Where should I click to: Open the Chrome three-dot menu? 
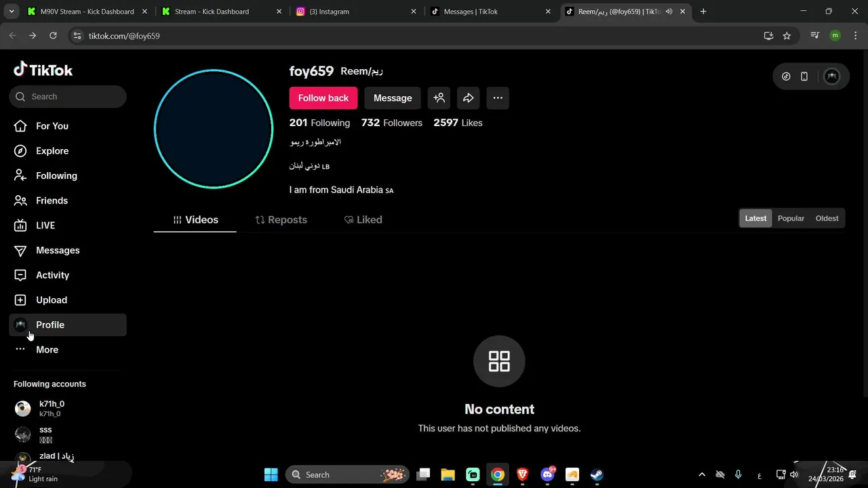[854, 36]
